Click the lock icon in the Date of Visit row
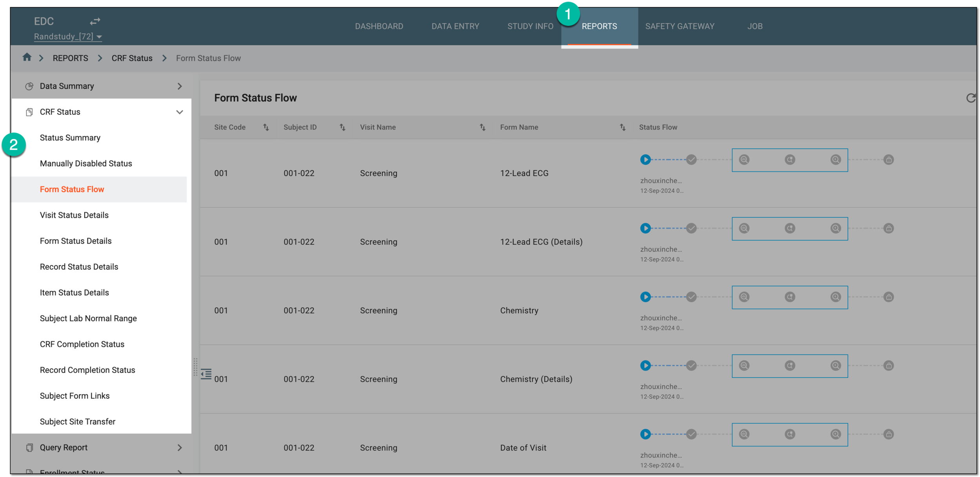 pyautogui.click(x=889, y=434)
